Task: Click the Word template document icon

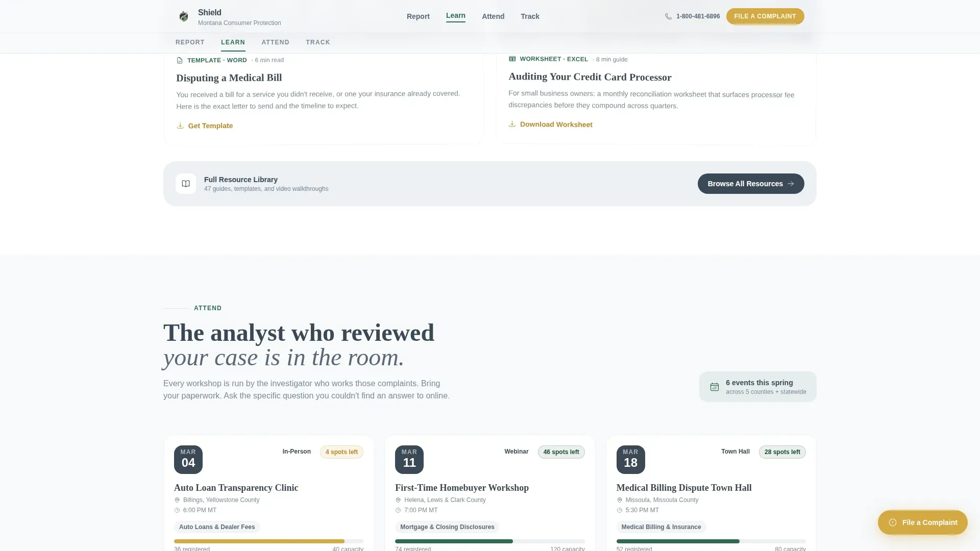Action: point(180,61)
